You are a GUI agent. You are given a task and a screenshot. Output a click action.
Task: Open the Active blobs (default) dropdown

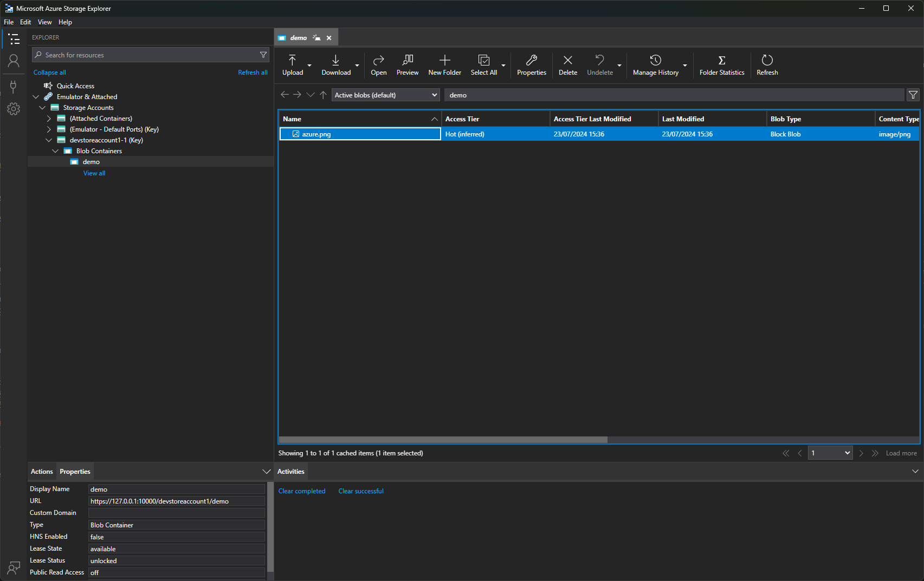coord(385,95)
